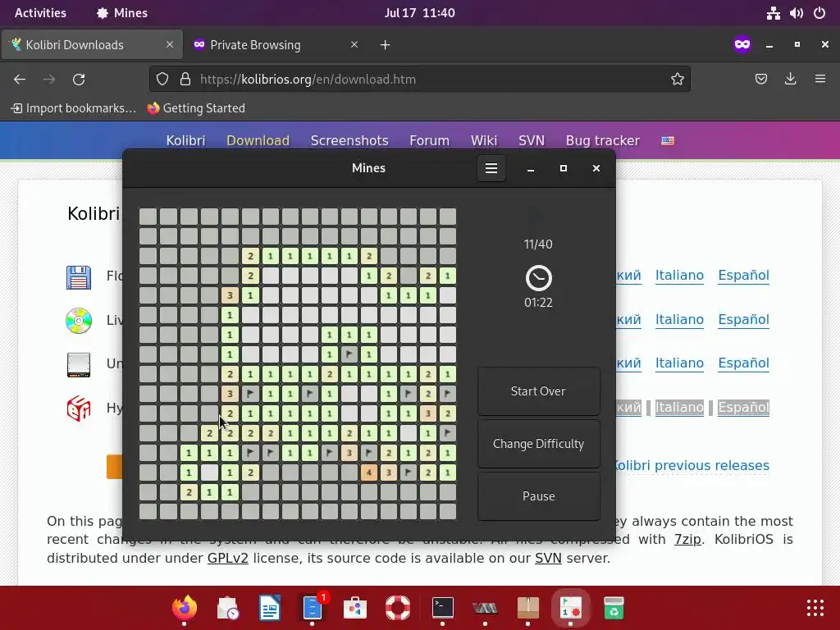The image size is (840, 630).
Task: Open the Bug tracker nav link
Action: (603, 140)
